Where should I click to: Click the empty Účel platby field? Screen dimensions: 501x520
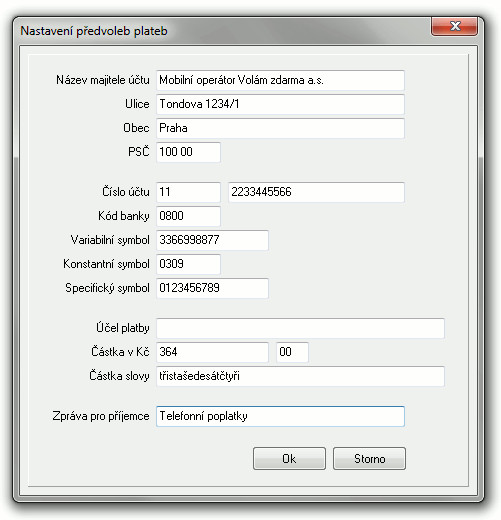(x=300, y=328)
